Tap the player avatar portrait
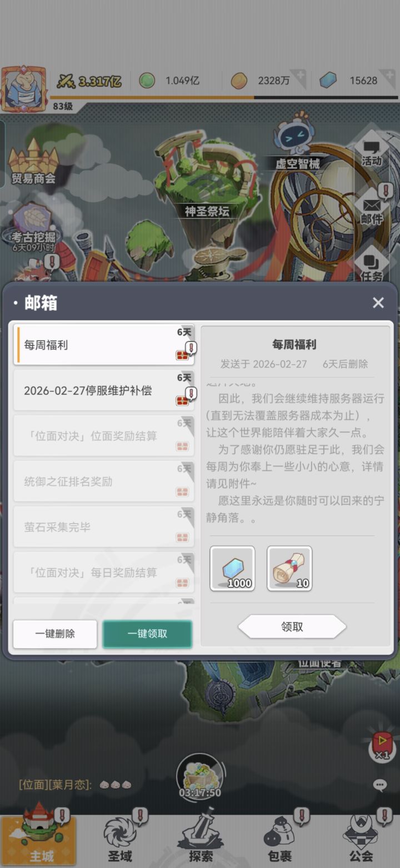400x868 pixels. [x=24, y=88]
